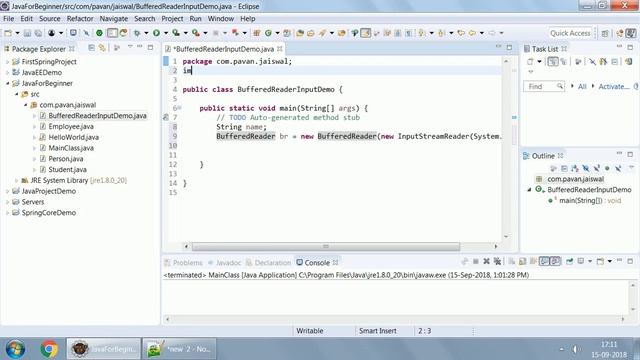Click the Debug bug toolbar icon

[137, 33]
